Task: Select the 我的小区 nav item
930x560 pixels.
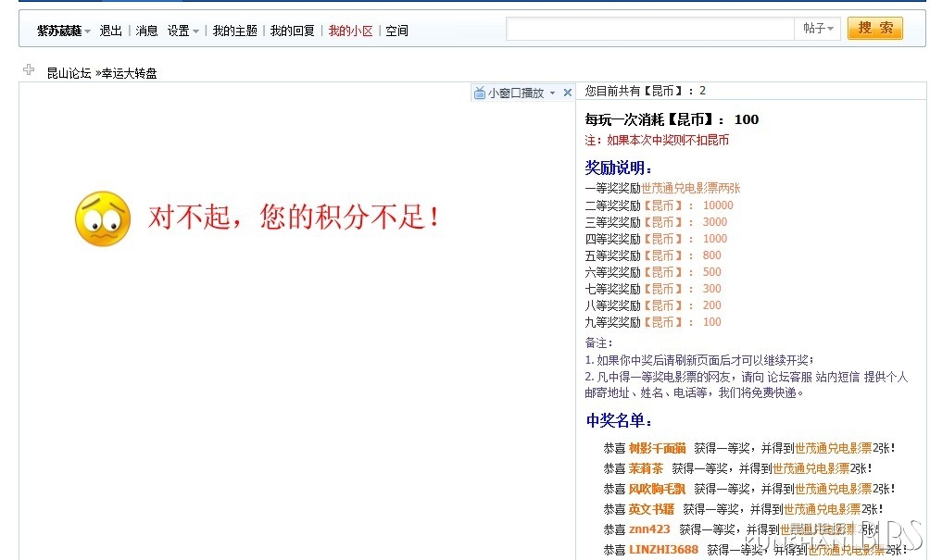Action: point(350,31)
